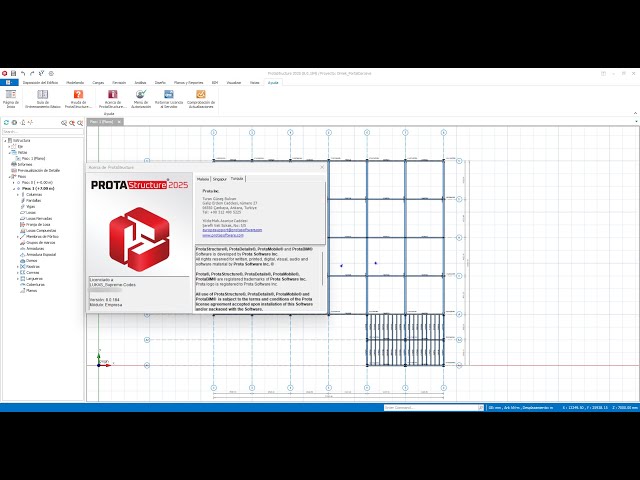Viewport: 640px width, 480px height.
Task: Click the Search field above structure tree
Action: 43,132
